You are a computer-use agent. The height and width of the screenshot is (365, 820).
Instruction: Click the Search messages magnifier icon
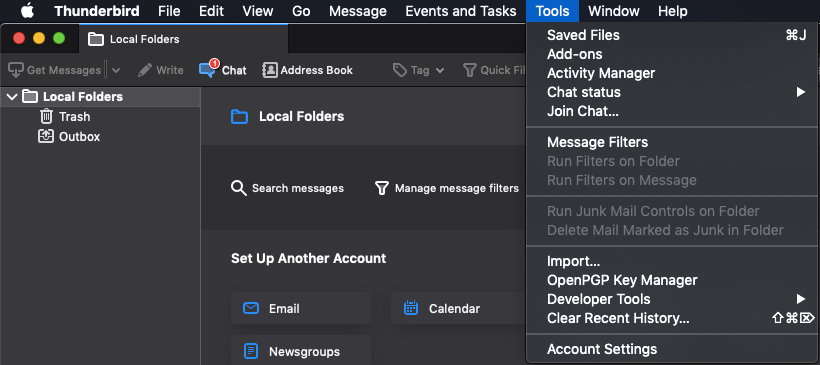click(238, 188)
